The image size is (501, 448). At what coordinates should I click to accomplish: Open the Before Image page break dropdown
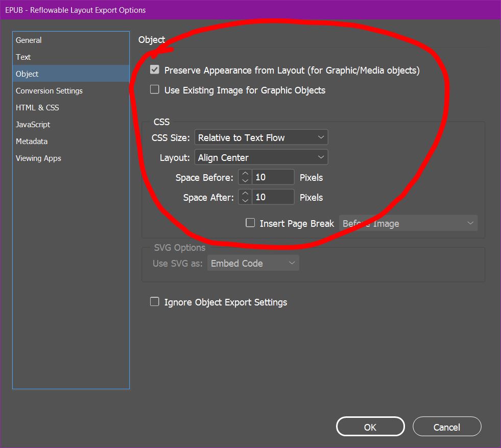[x=408, y=223]
